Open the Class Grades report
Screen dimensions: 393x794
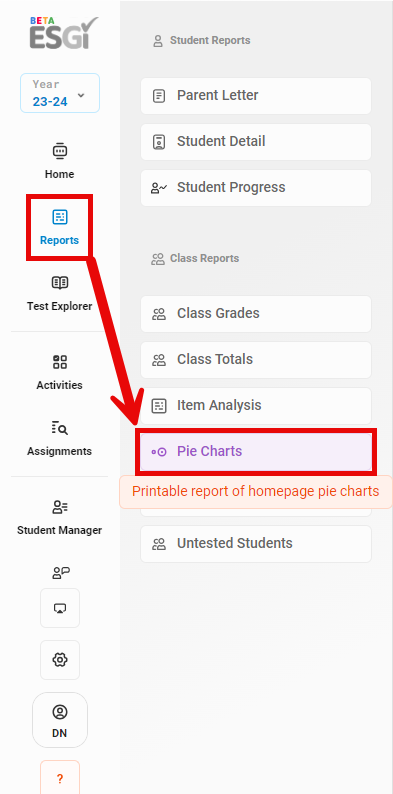click(x=256, y=314)
